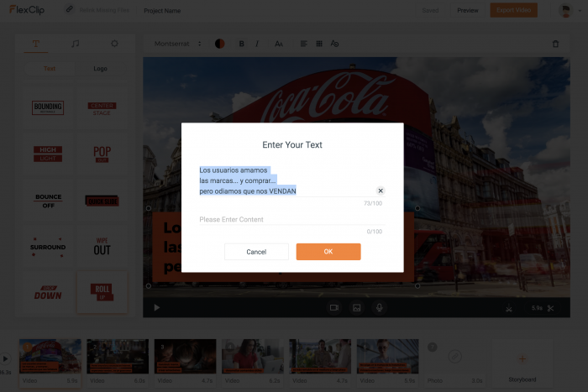Select the Roll Up text style

[x=102, y=292]
